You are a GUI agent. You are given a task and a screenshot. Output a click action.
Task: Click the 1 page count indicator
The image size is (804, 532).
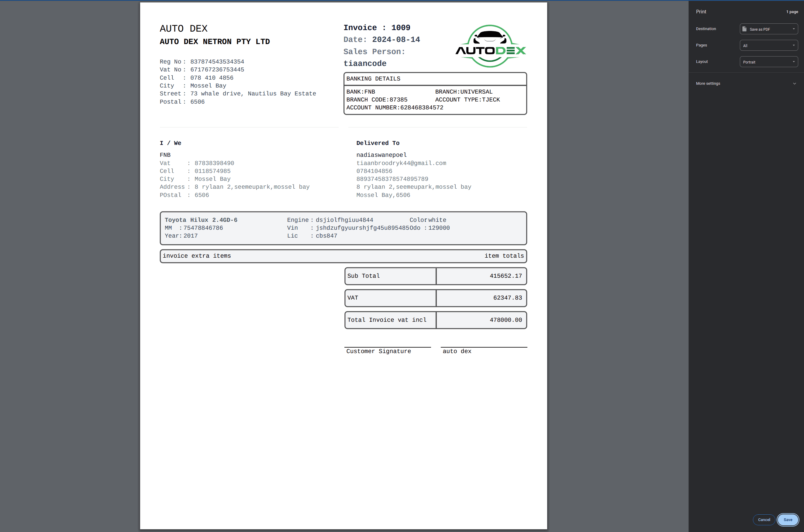tap(792, 12)
